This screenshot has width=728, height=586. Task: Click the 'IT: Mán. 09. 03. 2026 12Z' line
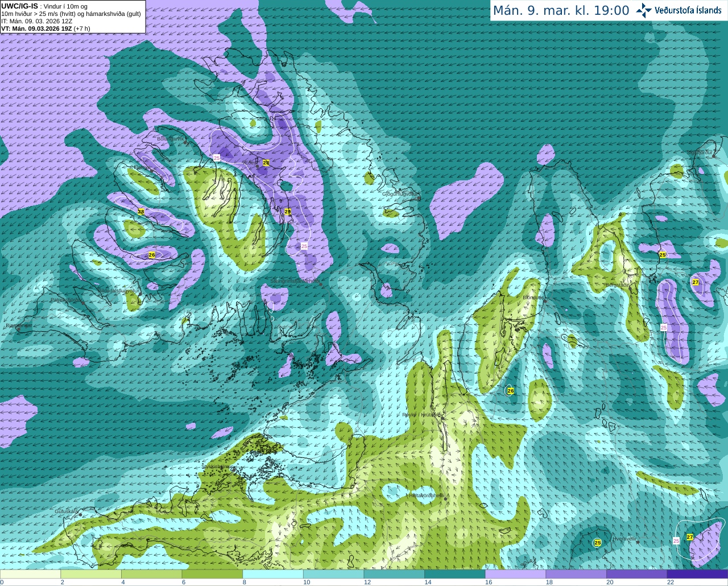[x=36, y=21]
